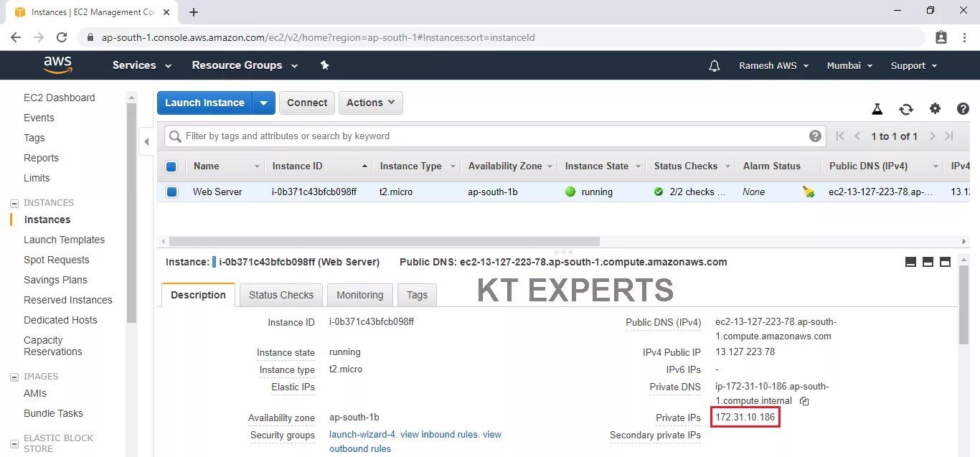Viewport: 980px width, 457px height.
Task: Open Launch Templates in sidebar
Action: (x=64, y=240)
